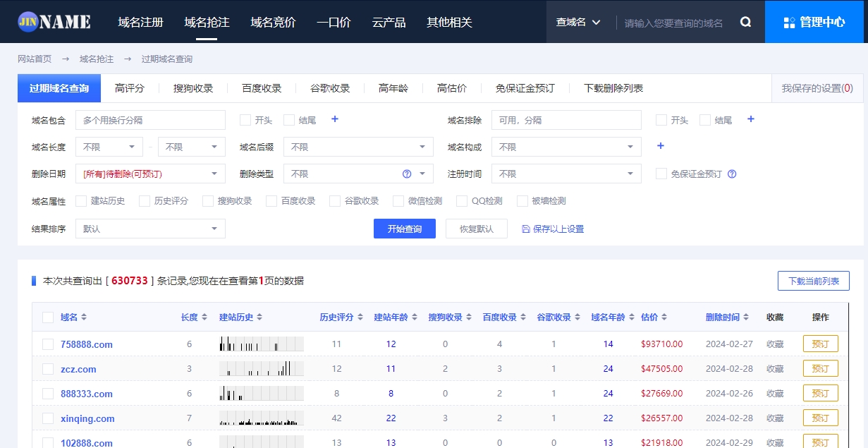Select row checkbox for 758888.com
Image resolution: width=868 pixels, height=448 pixels.
click(x=48, y=344)
